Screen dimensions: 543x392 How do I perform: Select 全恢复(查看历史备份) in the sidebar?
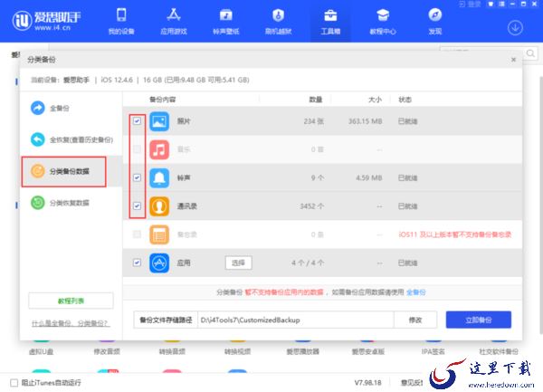(x=71, y=139)
